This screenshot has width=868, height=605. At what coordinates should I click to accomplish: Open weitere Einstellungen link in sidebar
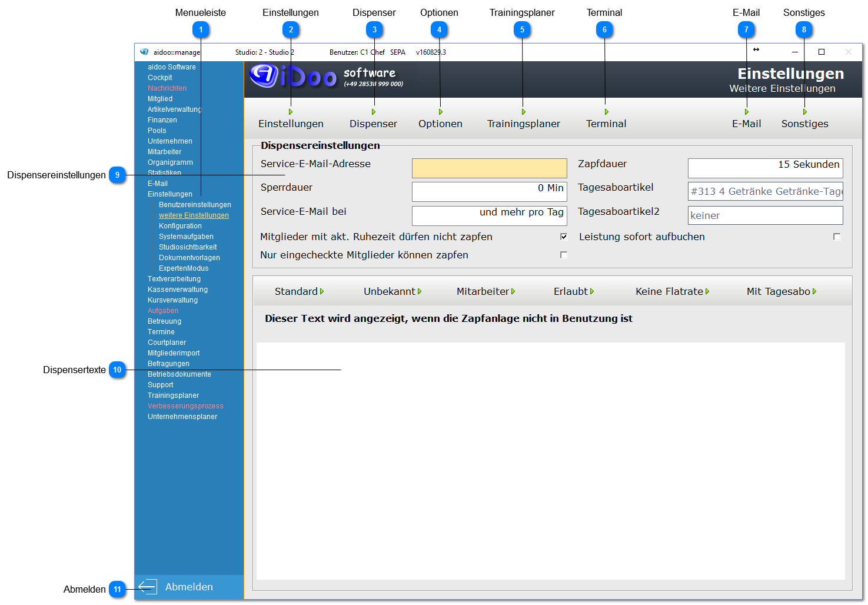click(194, 215)
